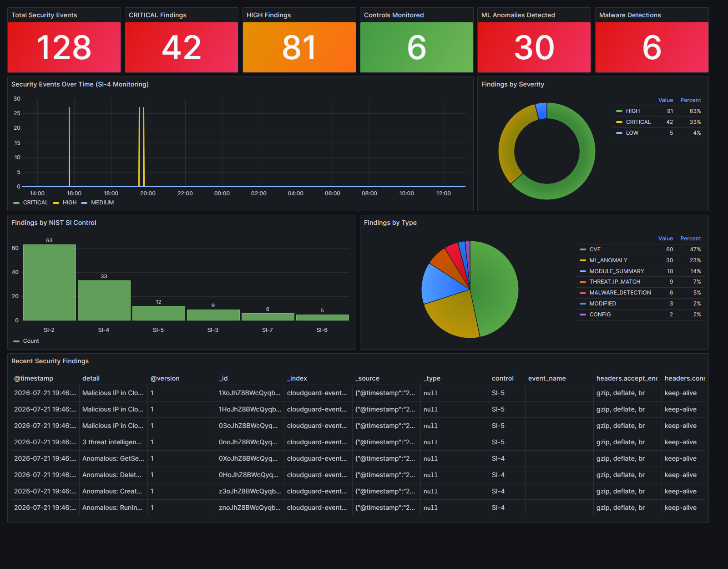
Task: Click the 'Anomalous: Creat...' detail cell
Action: (x=113, y=491)
